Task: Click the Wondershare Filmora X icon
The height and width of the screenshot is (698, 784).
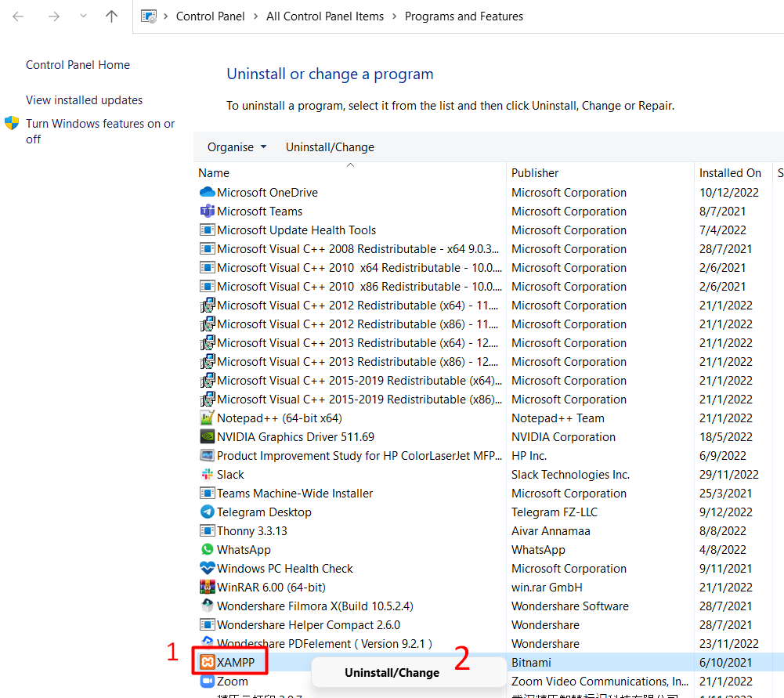Action: (x=207, y=606)
